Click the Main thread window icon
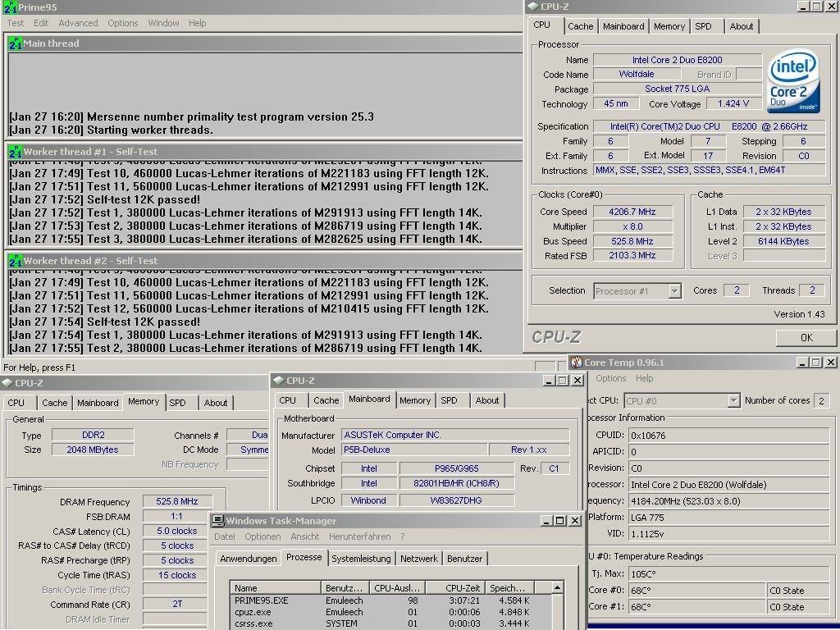840x630 pixels. [x=15, y=43]
